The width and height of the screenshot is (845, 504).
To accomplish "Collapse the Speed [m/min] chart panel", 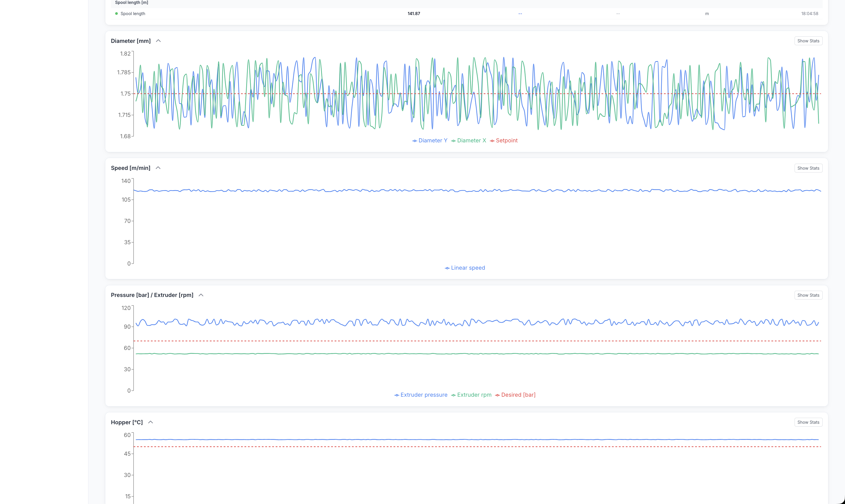I will [x=158, y=167].
